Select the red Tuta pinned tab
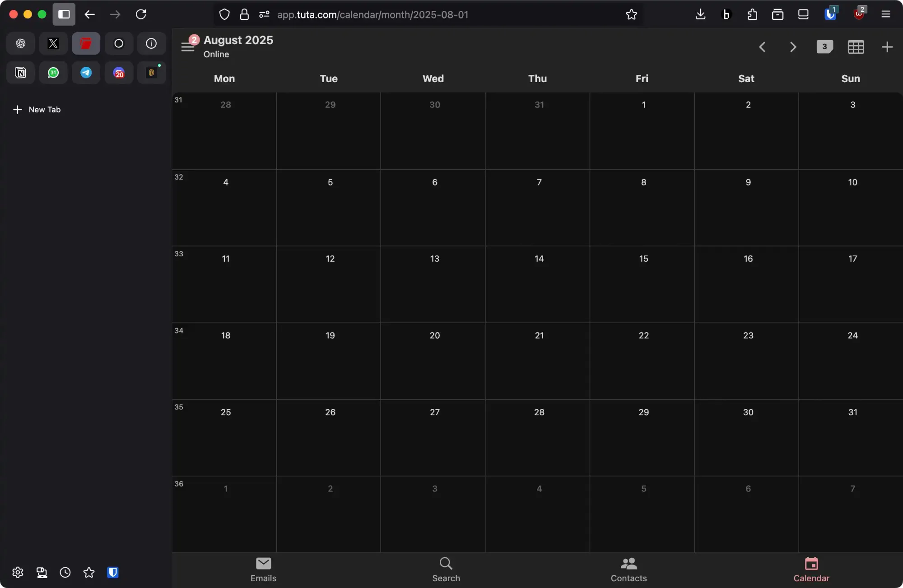The image size is (903, 588). [86, 43]
